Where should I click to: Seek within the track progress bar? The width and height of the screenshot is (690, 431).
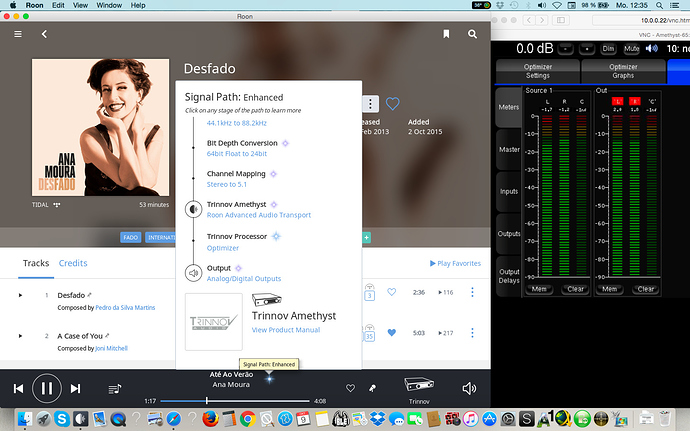235,401
